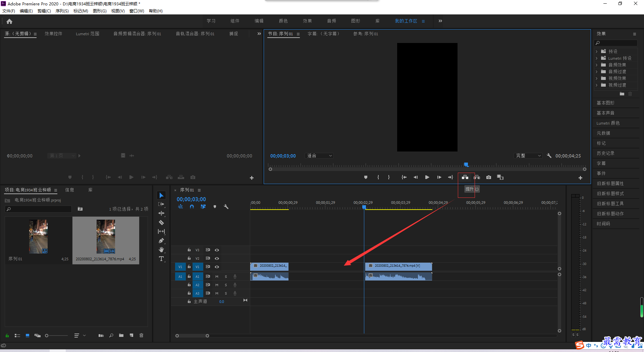Expand the 预设 effects folder
The height and width of the screenshot is (352, 644).
pos(596,51)
